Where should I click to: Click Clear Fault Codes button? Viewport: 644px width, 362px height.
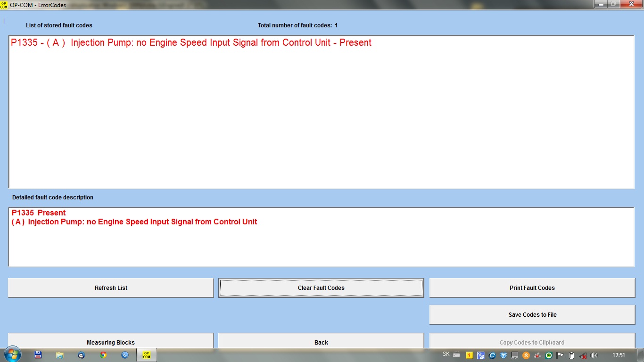point(321,288)
